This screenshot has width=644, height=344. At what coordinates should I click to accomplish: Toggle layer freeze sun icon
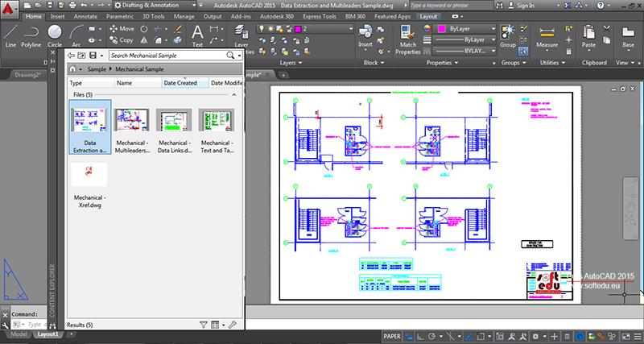tap(270, 29)
